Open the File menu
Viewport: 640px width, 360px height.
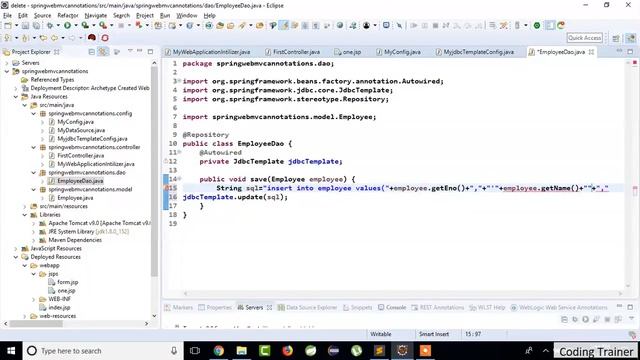pos(7,16)
